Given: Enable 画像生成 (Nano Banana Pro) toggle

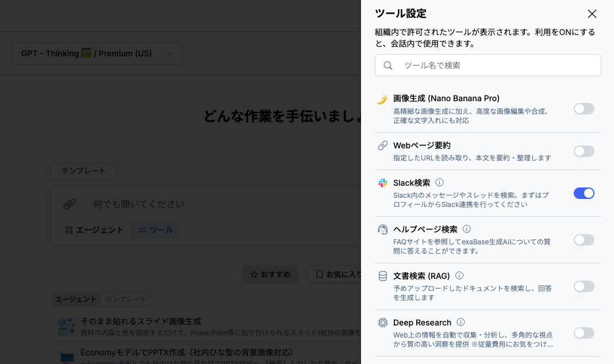Looking at the screenshot, I should (584, 109).
